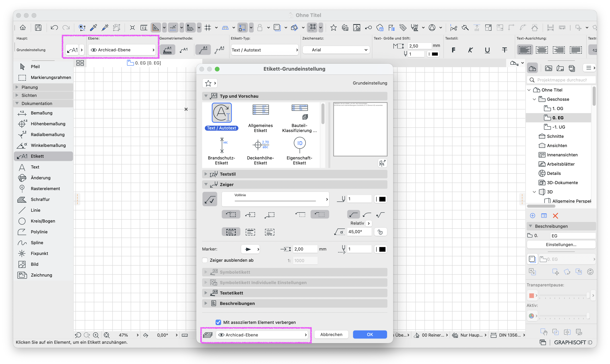
Task: Choose the Brandschutz-Etikett label type
Action: click(221, 151)
